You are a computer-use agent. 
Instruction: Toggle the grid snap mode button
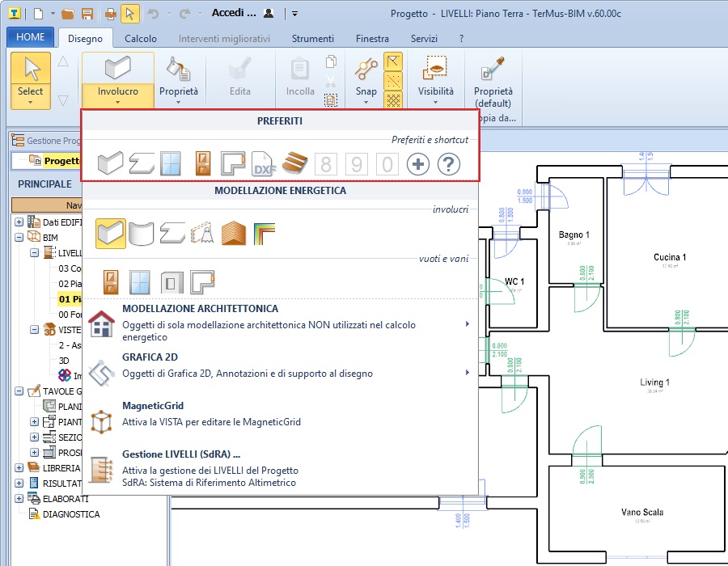393,100
